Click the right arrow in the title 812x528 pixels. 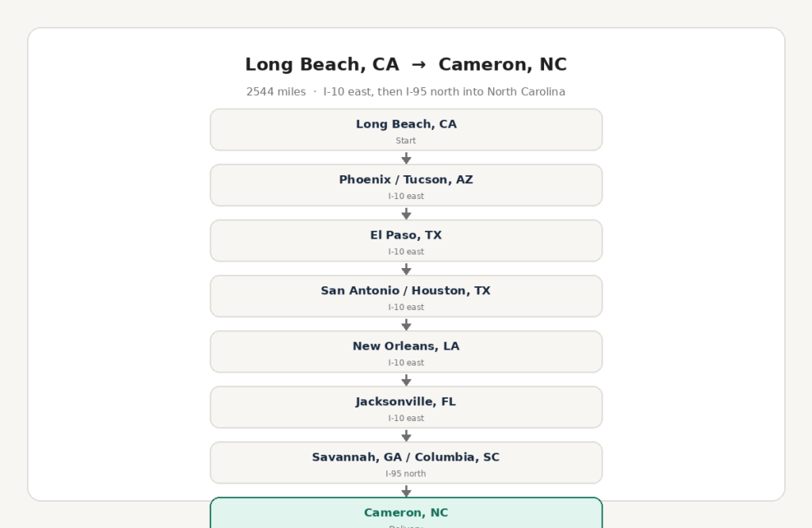coord(419,65)
